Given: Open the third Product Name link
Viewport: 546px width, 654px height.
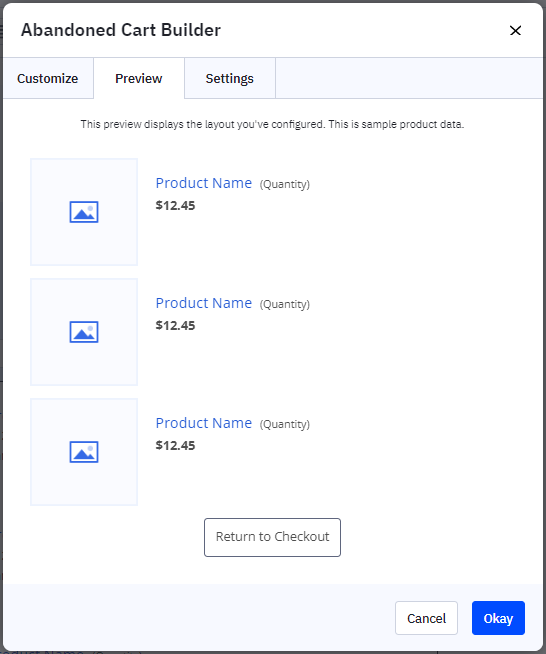Looking at the screenshot, I should tap(204, 423).
